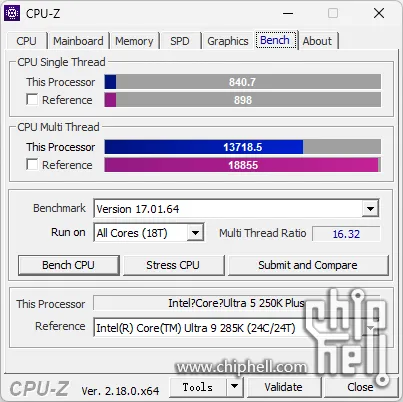Image resolution: width=403 pixels, height=402 pixels.
Task: Minimize the CPU-Z window
Action: click(x=288, y=14)
